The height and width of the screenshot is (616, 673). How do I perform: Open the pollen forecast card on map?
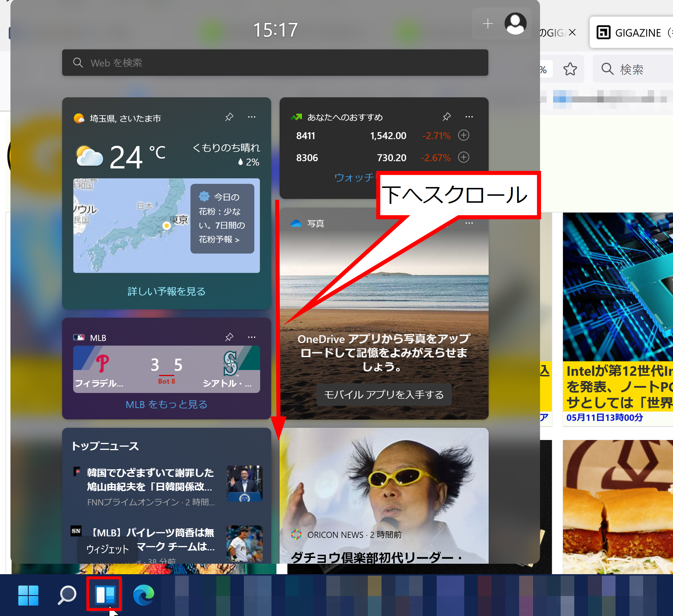222,218
